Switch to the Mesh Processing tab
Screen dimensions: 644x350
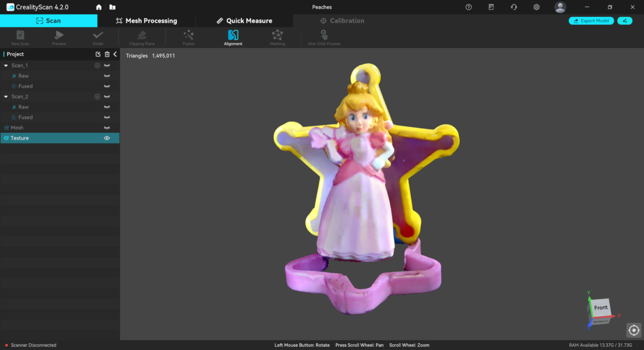tap(146, 21)
